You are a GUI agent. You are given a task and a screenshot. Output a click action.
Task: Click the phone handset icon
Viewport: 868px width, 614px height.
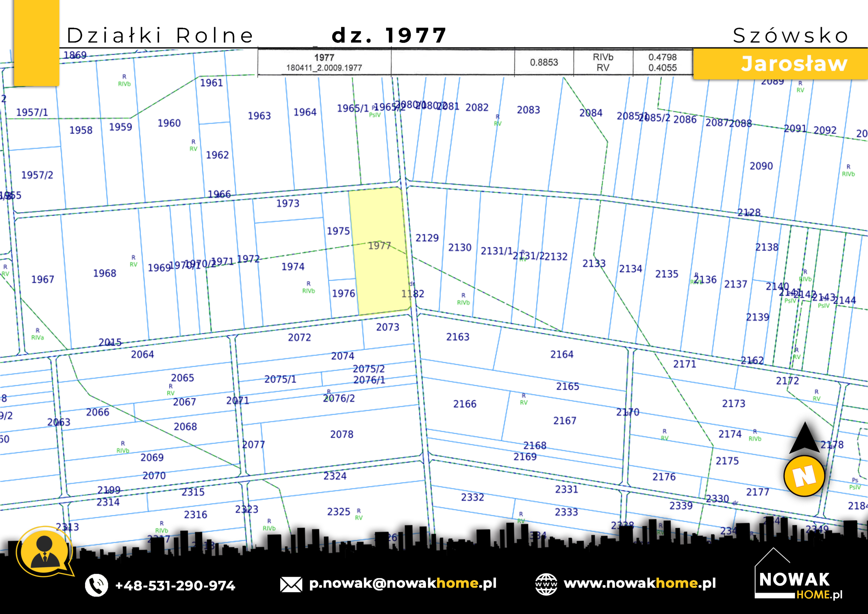coord(96,585)
